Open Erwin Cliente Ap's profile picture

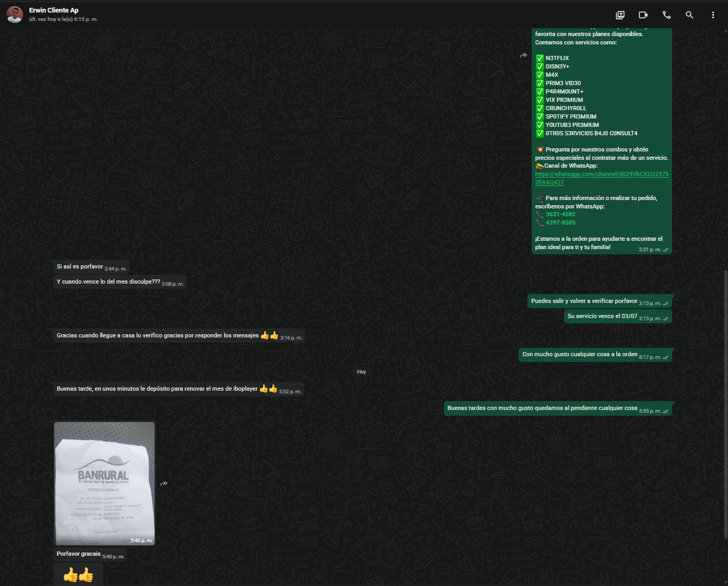click(15, 15)
